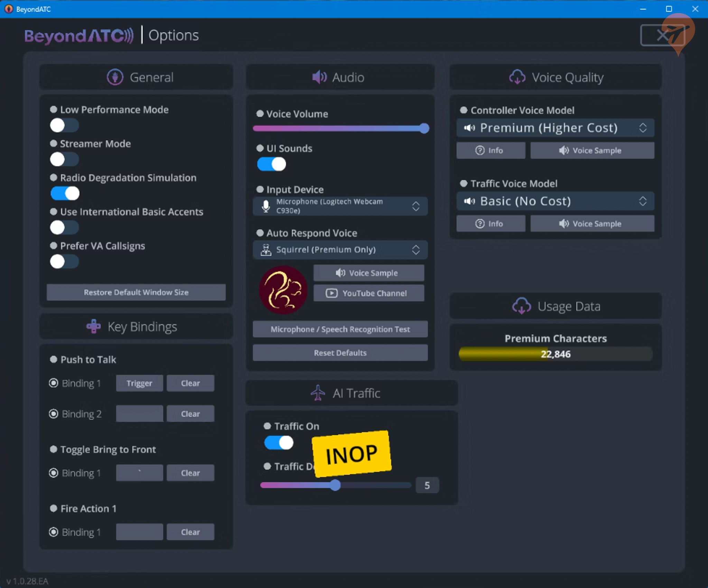
Task: Open the Input Device dropdown
Action: pyautogui.click(x=340, y=206)
